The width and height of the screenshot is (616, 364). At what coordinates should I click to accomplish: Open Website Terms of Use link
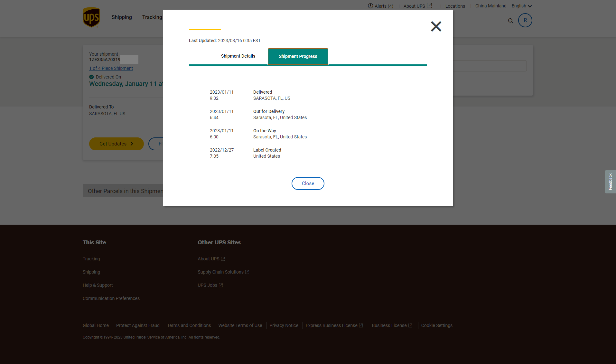coord(240,325)
